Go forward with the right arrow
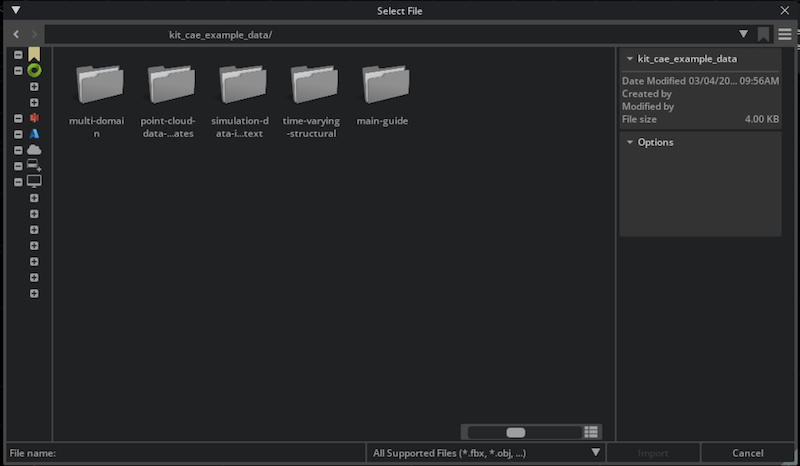This screenshot has height=466, width=800. point(34,34)
